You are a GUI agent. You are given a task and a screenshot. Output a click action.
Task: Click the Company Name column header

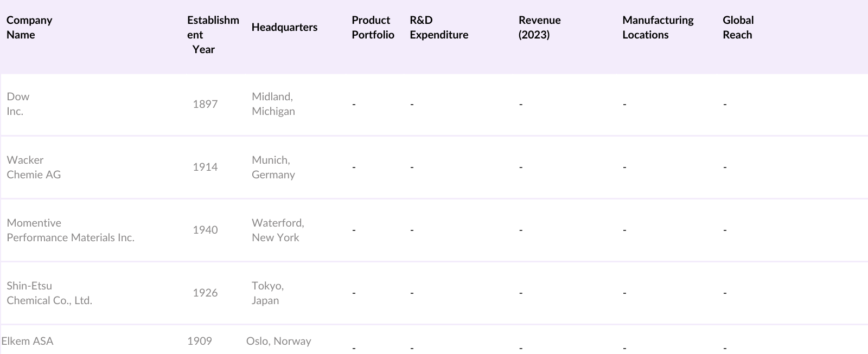click(29, 27)
